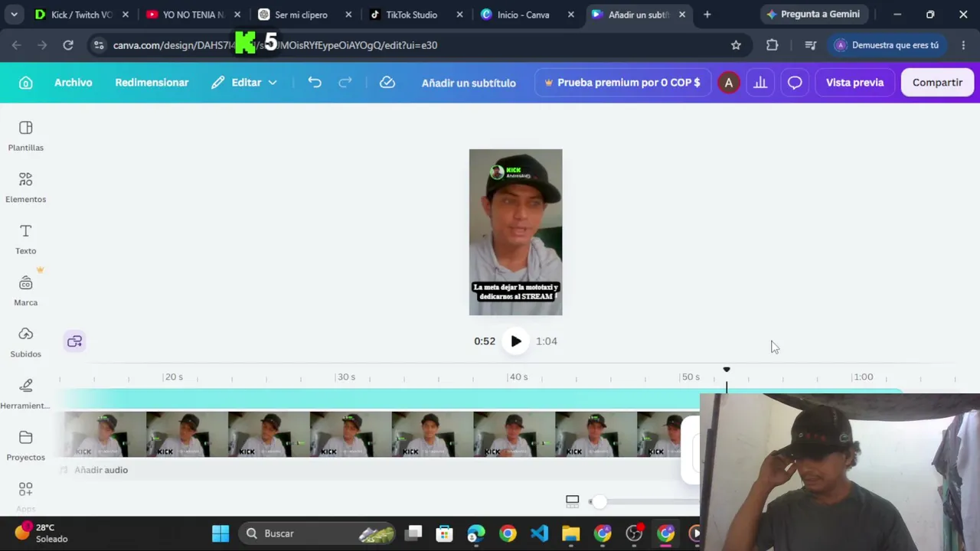Click the purple magic assistant icon

(x=74, y=341)
